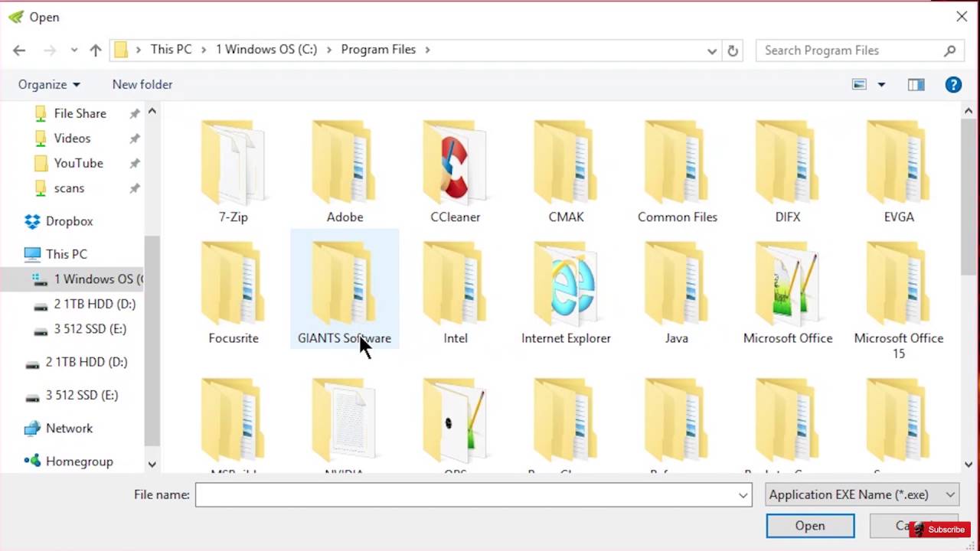The image size is (980, 551).
Task: Click Program Files in the address bar
Action: click(x=378, y=50)
